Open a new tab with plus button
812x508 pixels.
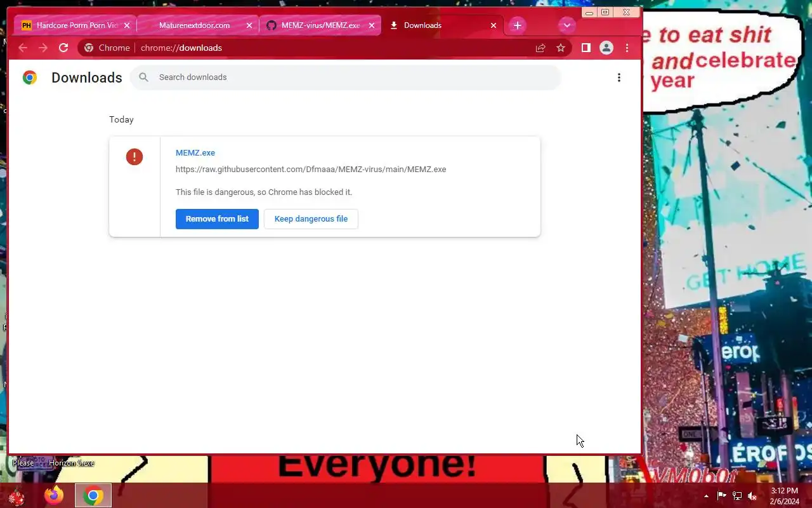pyautogui.click(x=518, y=25)
